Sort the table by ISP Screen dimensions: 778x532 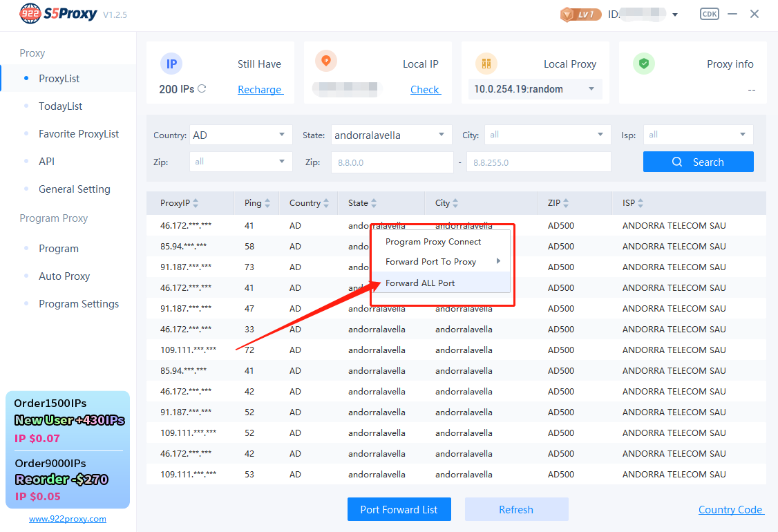pos(641,203)
